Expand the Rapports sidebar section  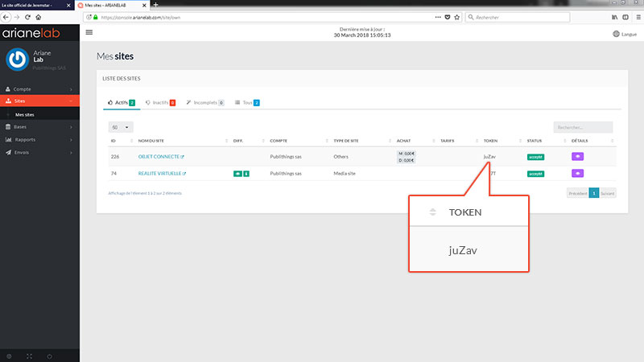pyautogui.click(x=39, y=139)
